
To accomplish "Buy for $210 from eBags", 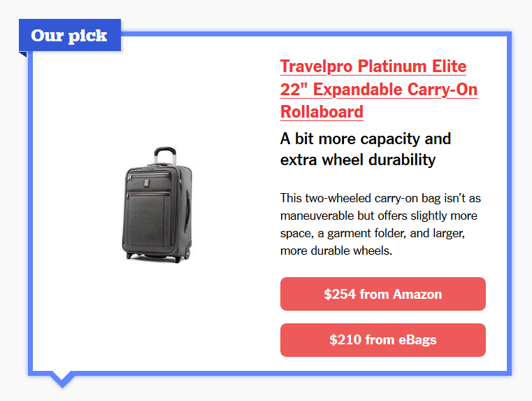I will point(382,340).
